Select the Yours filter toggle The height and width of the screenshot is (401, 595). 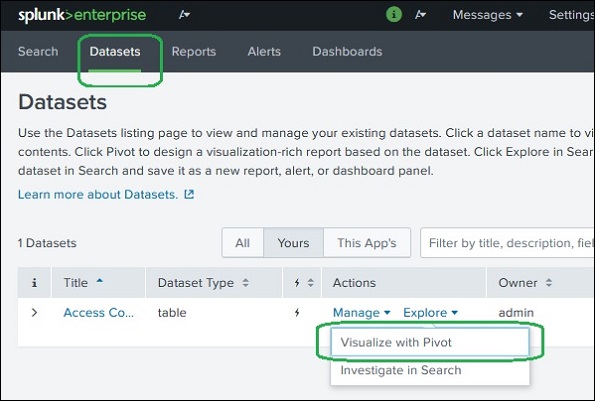point(293,243)
